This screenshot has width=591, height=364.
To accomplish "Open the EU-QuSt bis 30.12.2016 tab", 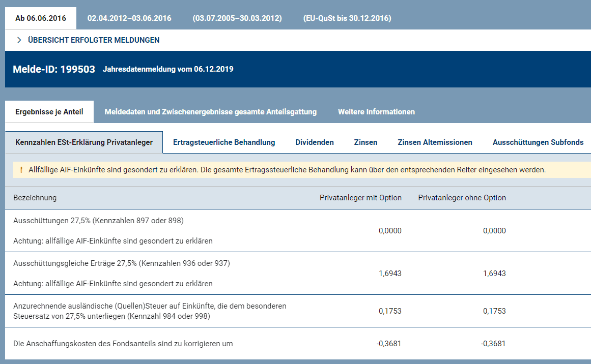I will point(347,18).
